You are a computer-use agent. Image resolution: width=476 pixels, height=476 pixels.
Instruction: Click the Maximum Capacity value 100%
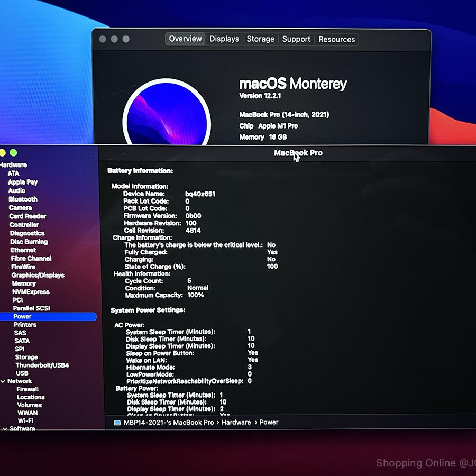tap(196, 295)
